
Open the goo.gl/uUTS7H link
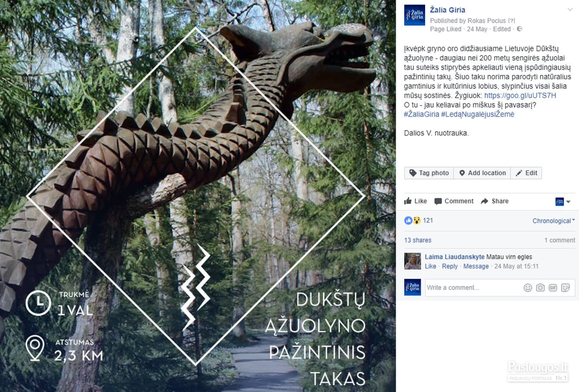[520, 96]
